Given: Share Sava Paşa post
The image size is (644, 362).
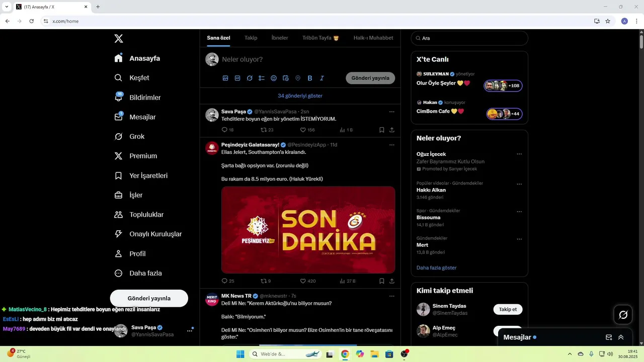Looking at the screenshot, I should point(392,130).
